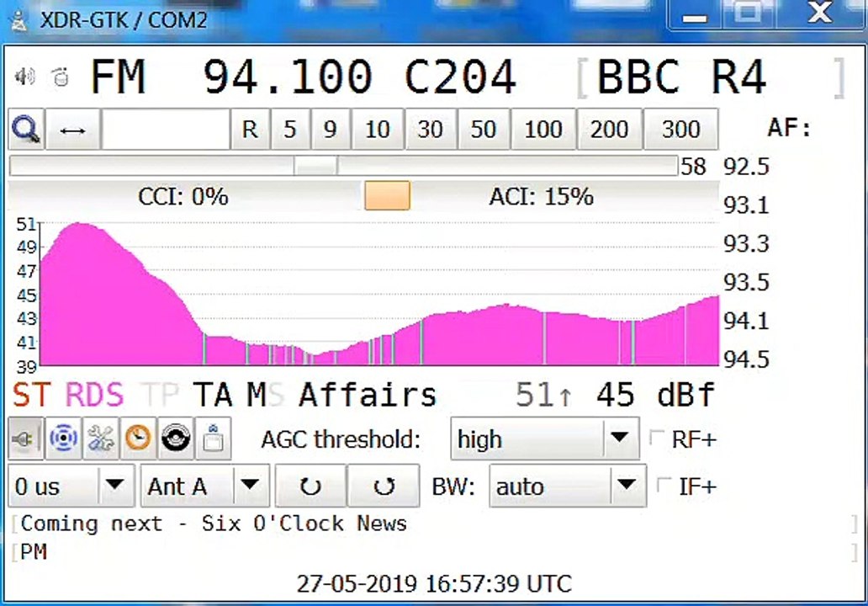Enable the RF+ checkbox
The height and width of the screenshot is (606, 868).
[x=657, y=438]
